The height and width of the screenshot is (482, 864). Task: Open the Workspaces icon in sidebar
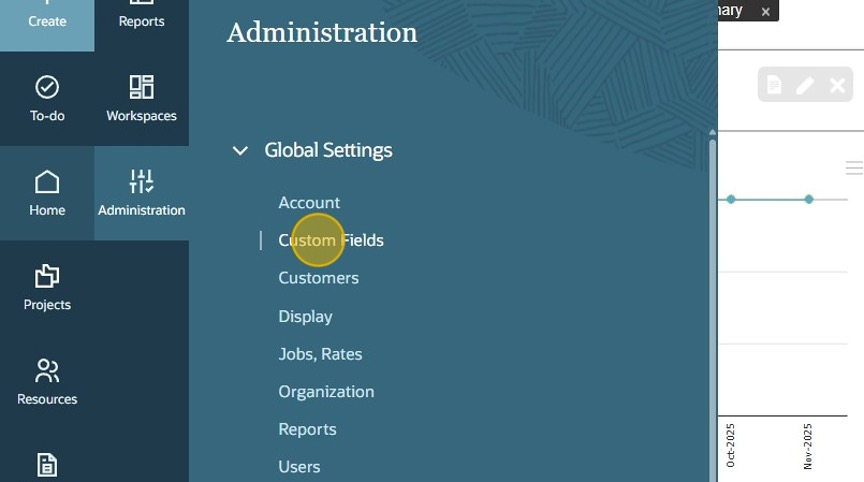(141, 87)
